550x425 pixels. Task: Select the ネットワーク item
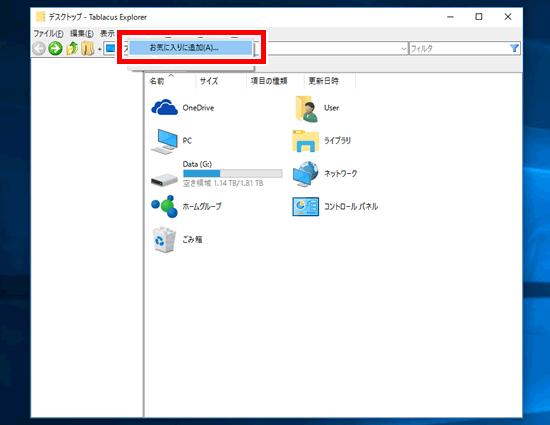click(325, 174)
